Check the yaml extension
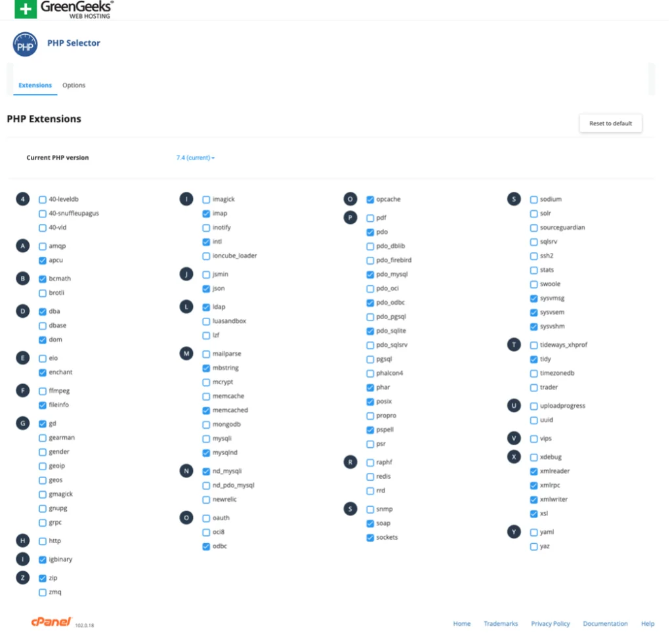 pyautogui.click(x=534, y=533)
